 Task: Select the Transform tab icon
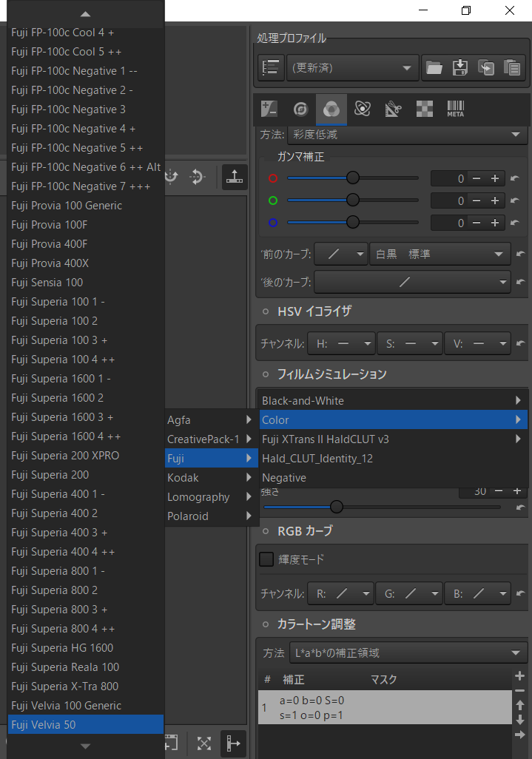pyautogui.click(x=393, y=109)
